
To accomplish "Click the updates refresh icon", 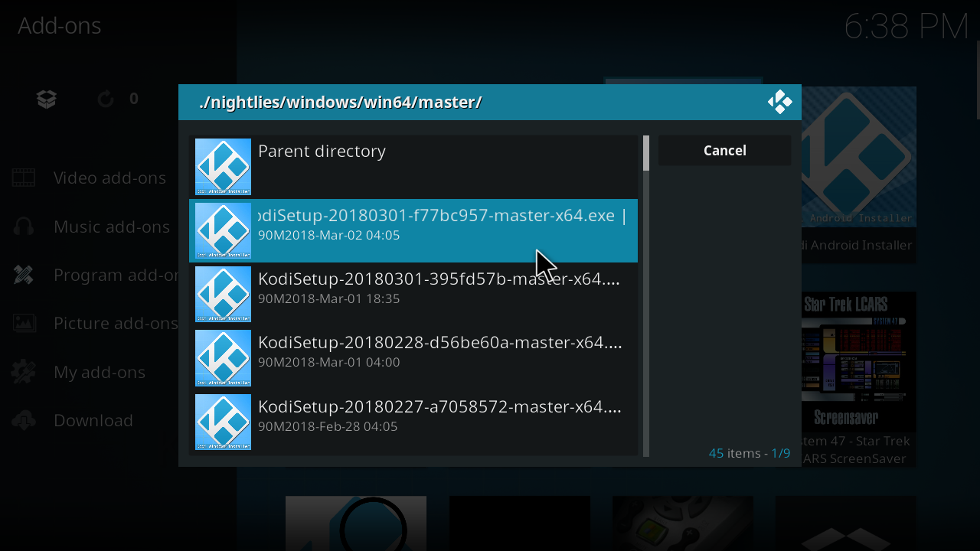I will (x=106, y=99).
